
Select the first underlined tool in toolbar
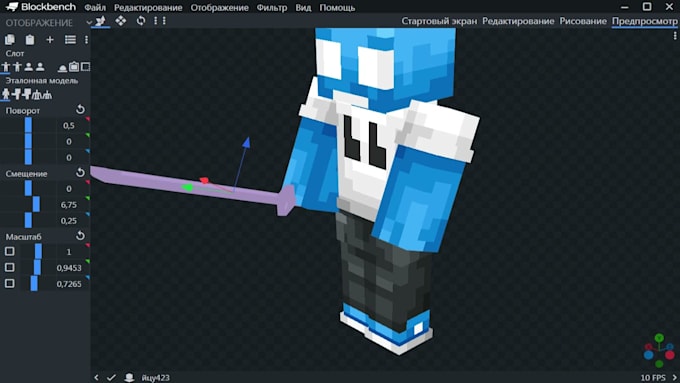click(x=101, y=20)
